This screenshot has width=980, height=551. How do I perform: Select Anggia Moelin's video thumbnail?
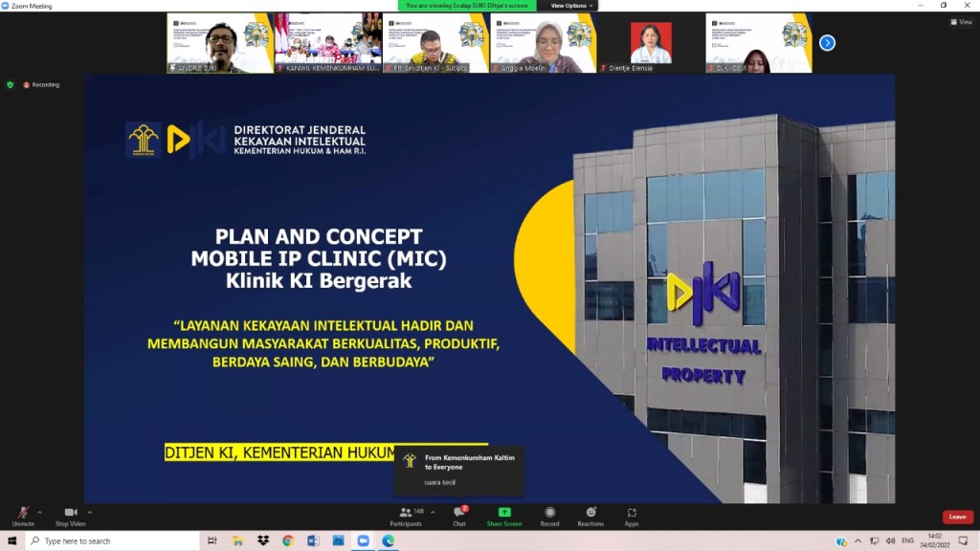coord(544,43)
